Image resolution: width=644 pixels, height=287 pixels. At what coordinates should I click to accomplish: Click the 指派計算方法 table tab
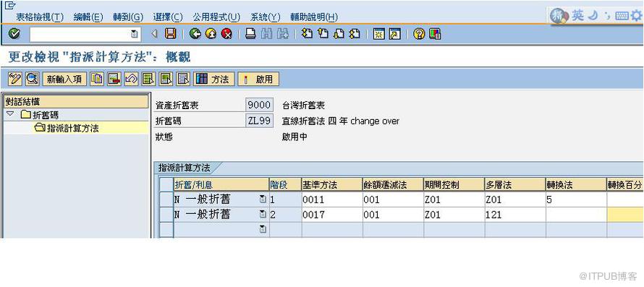(185, 168)
